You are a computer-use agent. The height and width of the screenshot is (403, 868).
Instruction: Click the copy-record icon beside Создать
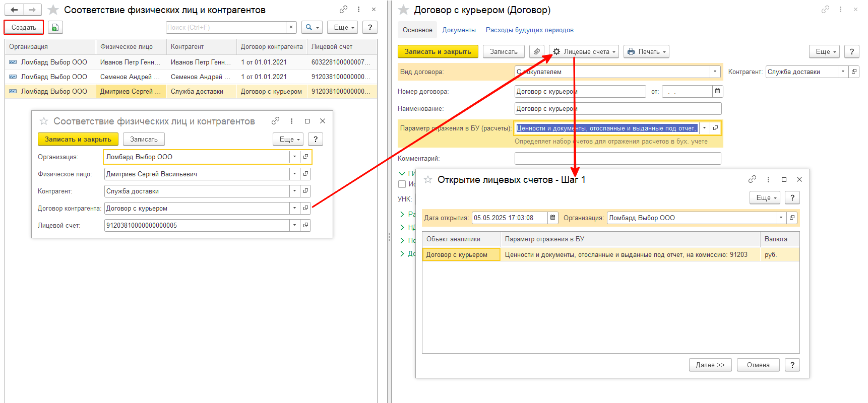click(x=55, y=27)
